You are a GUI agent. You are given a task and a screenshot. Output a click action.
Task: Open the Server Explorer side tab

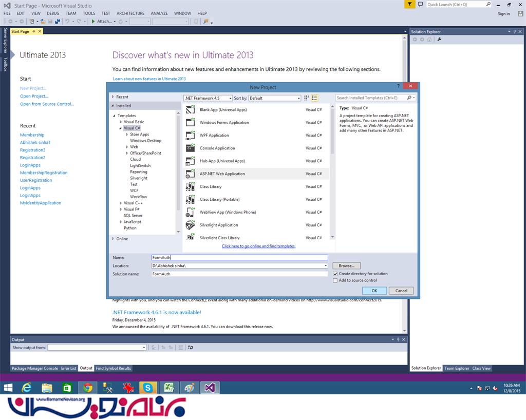pyautogui.click(x=5, y=41)
